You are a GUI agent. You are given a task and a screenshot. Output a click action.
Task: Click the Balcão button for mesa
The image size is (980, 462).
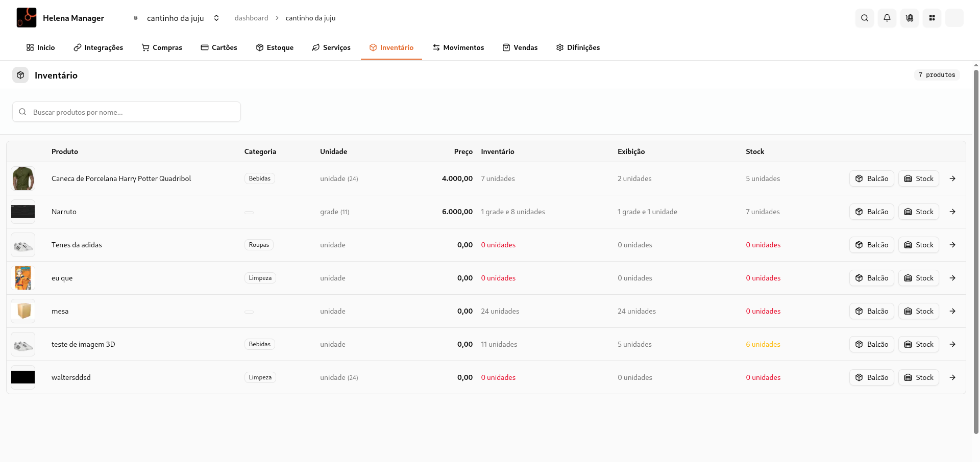871,311
